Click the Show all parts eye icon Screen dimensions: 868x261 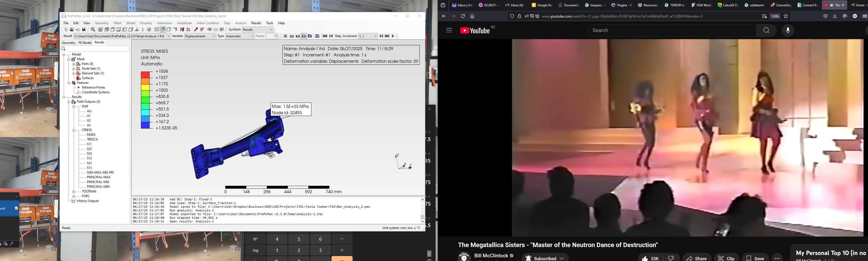210,29
